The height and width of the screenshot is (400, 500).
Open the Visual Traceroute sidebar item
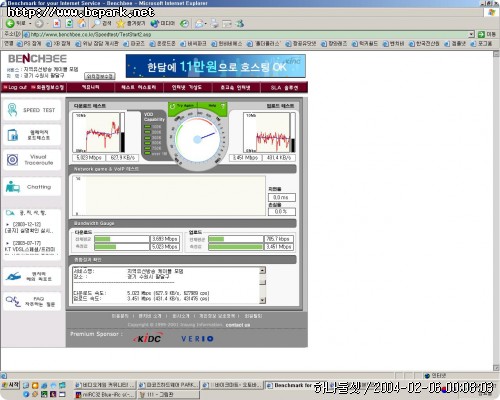click(32, 160)
